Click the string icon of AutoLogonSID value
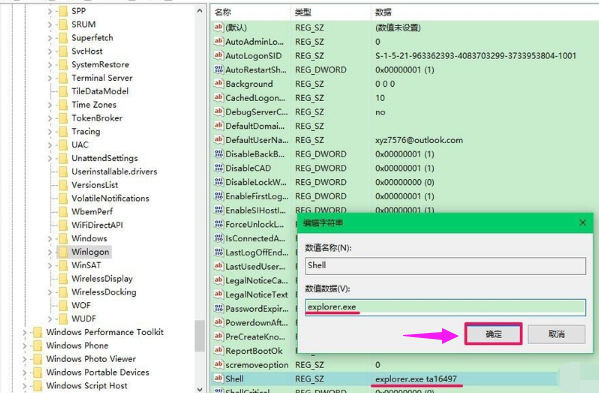This screenshot has height=393, width=599. 219,55
